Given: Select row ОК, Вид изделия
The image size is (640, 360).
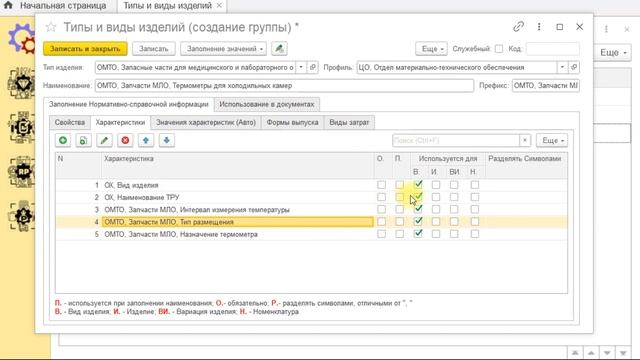Looking at the screenshot, I should tap(311, 185).
